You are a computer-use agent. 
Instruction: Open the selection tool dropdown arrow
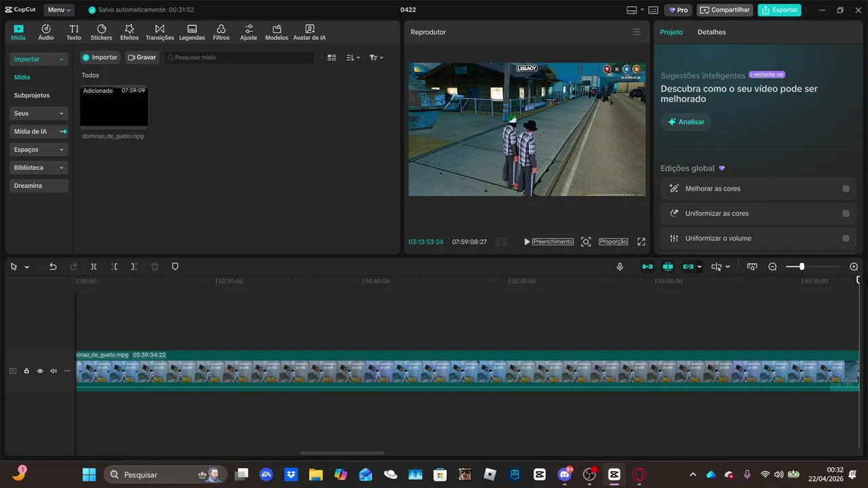(x=27, y=267)
